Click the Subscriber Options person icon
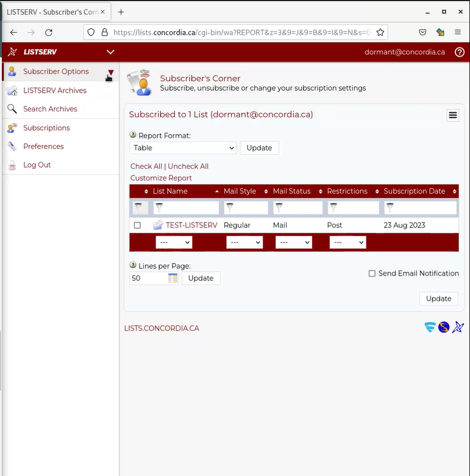 (x=12, y=71)
